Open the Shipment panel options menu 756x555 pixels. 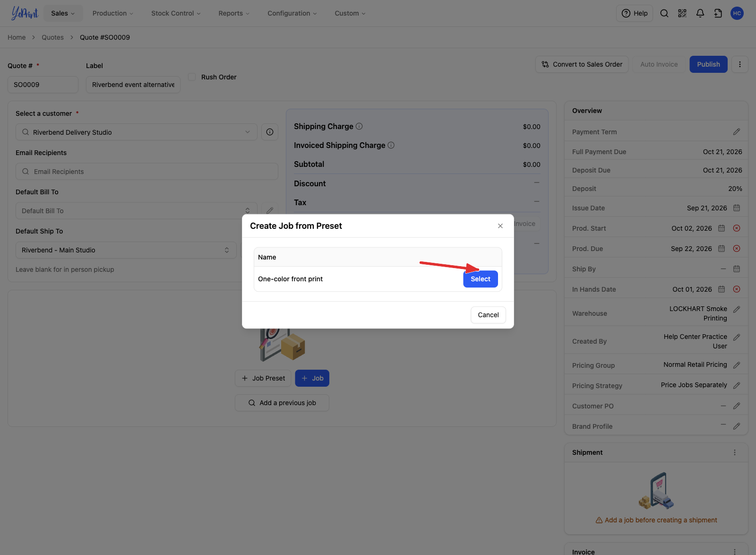pos(735,452)
